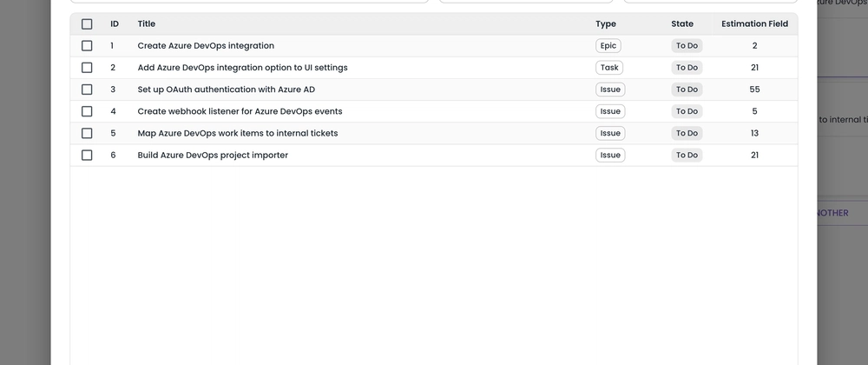This screenshot has height=365, width=868.
Task: Click To Do state of Add integration option row
Action: [687, 68]
